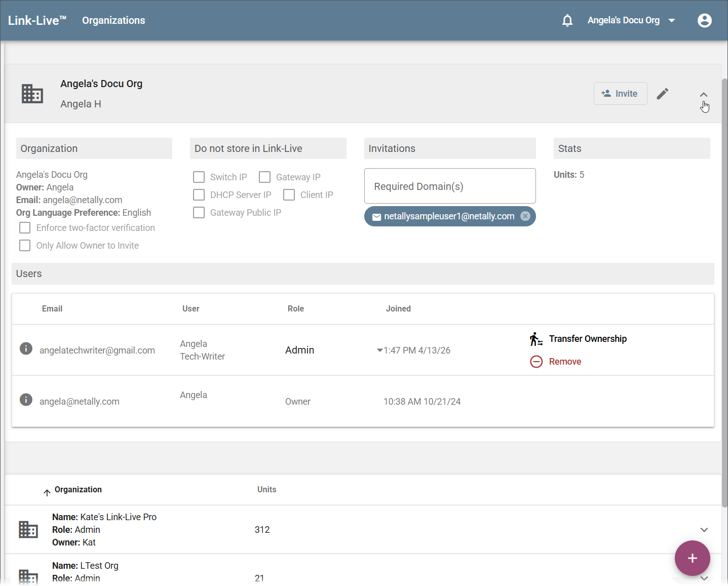Click the building icon for Angela's Docu Org
The height and width of the screenshot is (586, 728).
[x=32, y=94]
